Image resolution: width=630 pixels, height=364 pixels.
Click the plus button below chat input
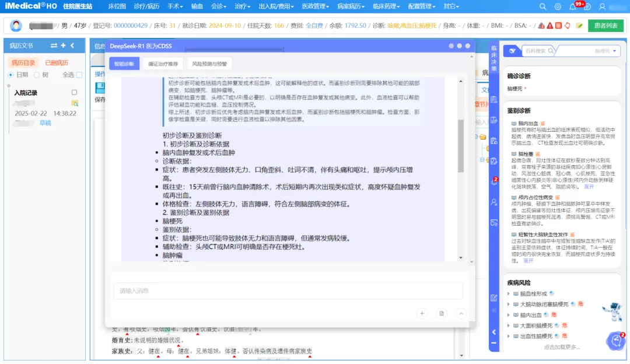tap(422, 313)
